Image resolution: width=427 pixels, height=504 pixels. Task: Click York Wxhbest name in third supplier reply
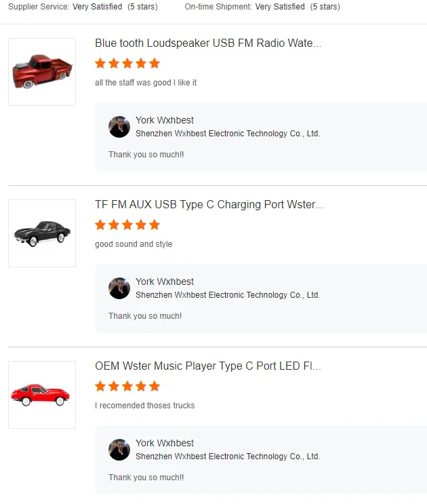(165, 443)
